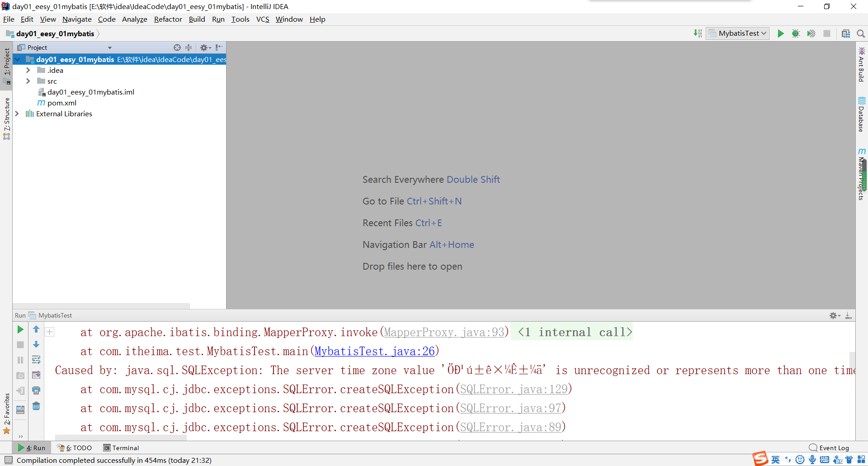The height and width of the screenshot is (466, 868).
Task: Open Search Everywhere via the magnifier icon
Action: (x=861, y=33)
